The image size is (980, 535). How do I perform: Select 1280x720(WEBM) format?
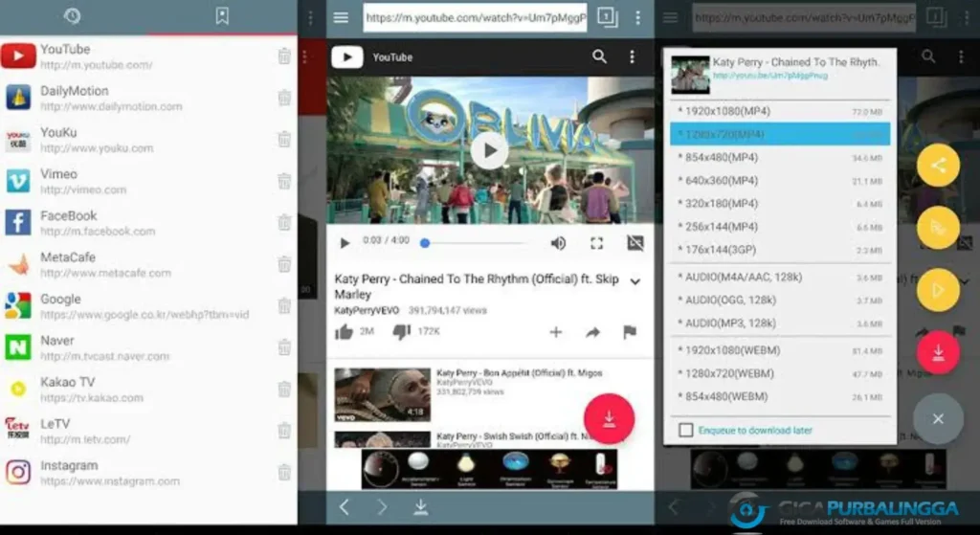tap(780, 374)
